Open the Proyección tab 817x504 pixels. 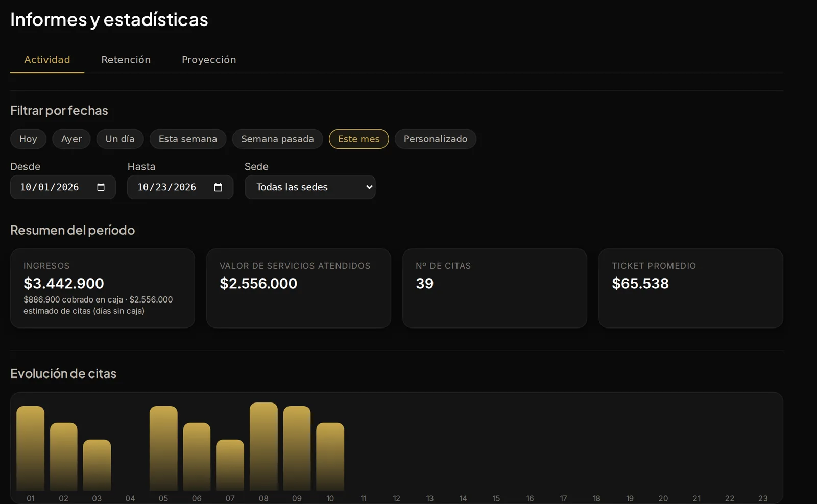click(x=209, y=60)
